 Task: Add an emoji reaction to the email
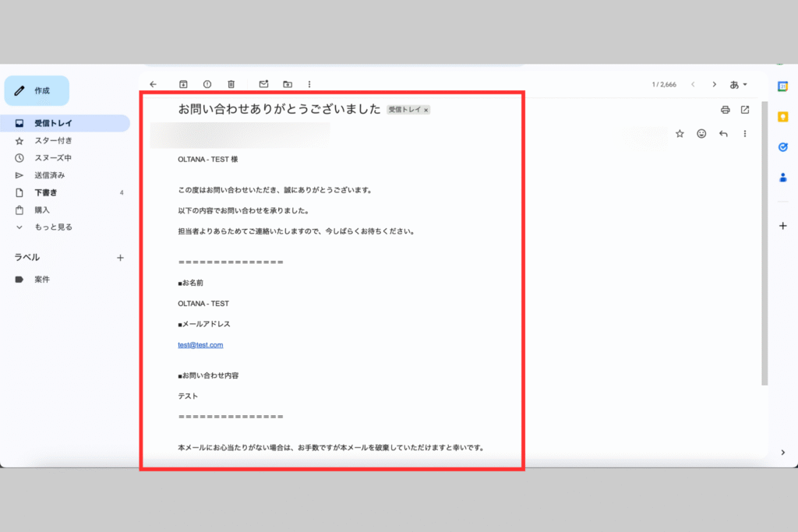point(701,134)
